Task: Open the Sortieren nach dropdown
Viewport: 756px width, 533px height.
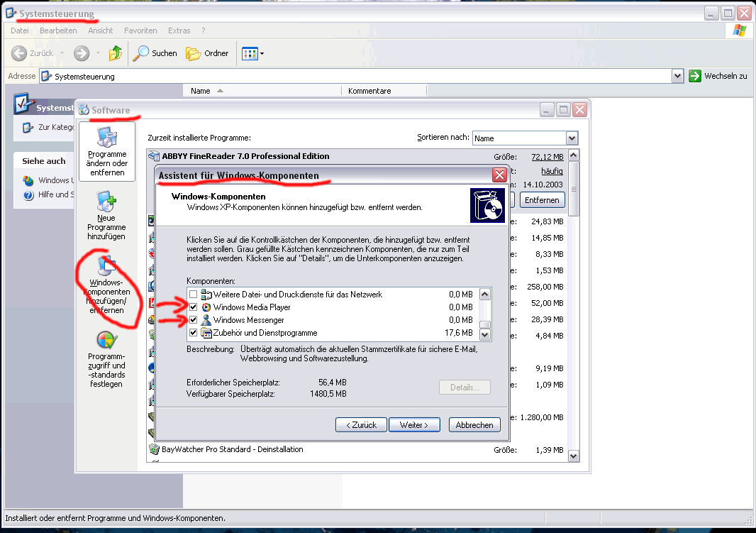Action: 572,138
